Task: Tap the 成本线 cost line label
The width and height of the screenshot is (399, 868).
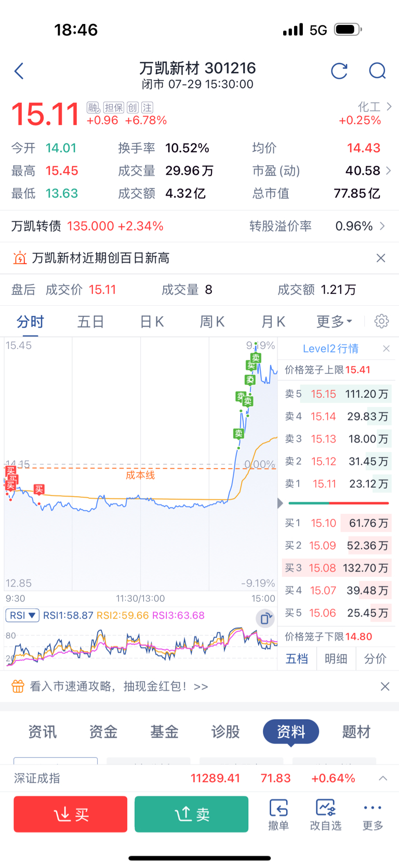Action: (x=140, y=475)
